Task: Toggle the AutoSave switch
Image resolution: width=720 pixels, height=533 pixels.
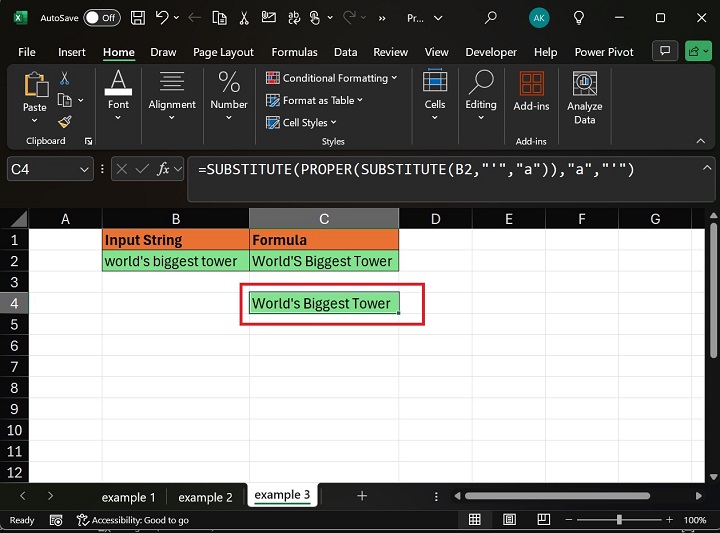Action: (x=101, y=18)
